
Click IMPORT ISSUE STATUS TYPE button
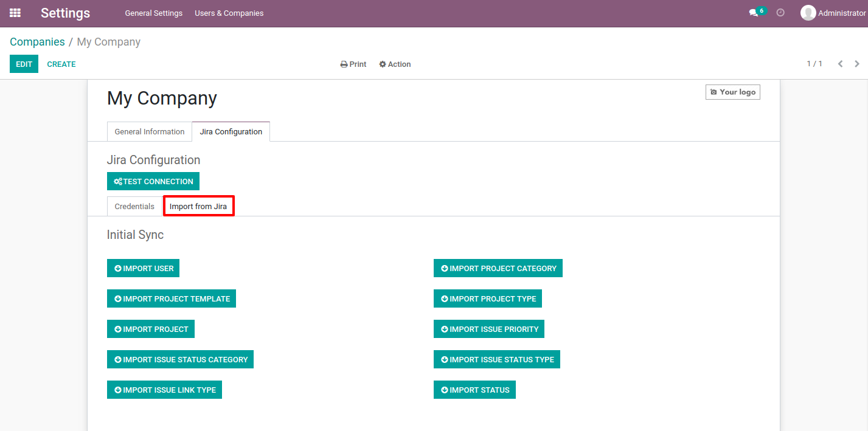pyautogui.click(x=497, y=359)
